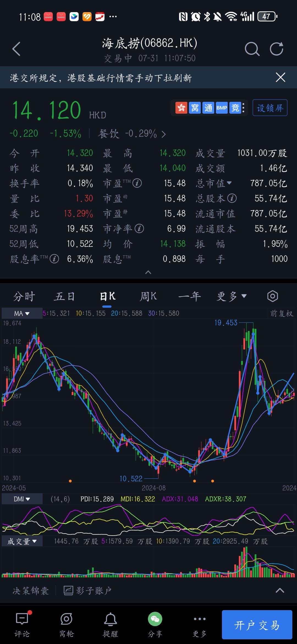Collapse the quote details panel chevron
This screenshot has height=644, width=297.
148,272
